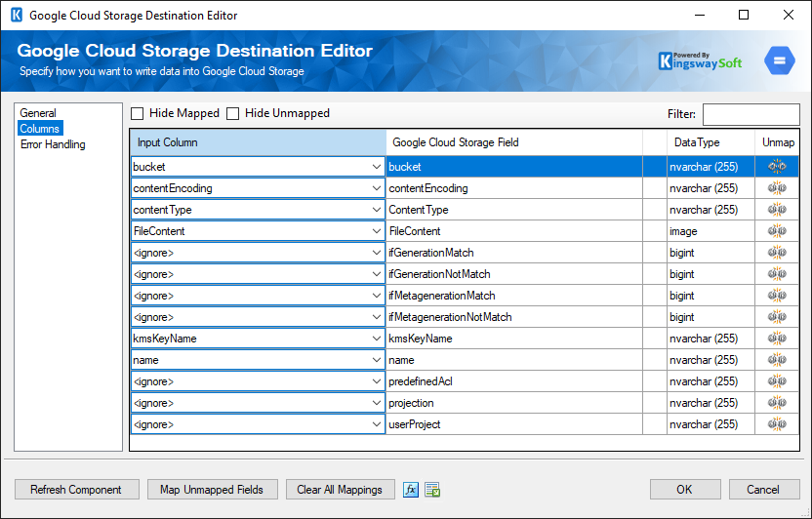Expand the dropdown for ifGenerationMatch row

377,253
